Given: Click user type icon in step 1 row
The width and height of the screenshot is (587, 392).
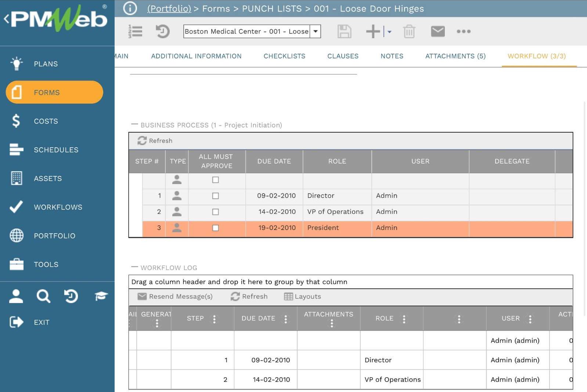Looking at the screenshot, I should [x=177, y=196].
